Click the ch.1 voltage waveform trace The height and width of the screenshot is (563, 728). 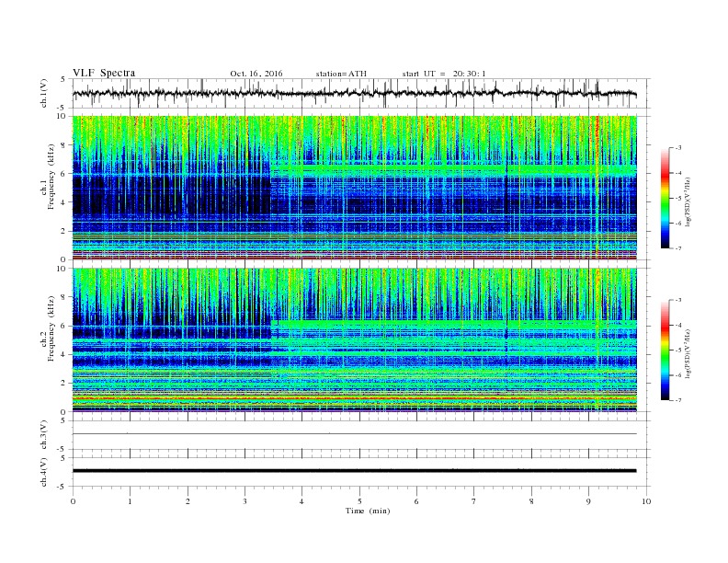click(355, 94)
